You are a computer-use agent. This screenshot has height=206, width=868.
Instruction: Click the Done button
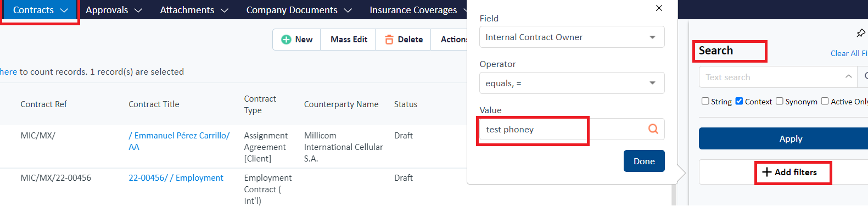pos(644,161)
